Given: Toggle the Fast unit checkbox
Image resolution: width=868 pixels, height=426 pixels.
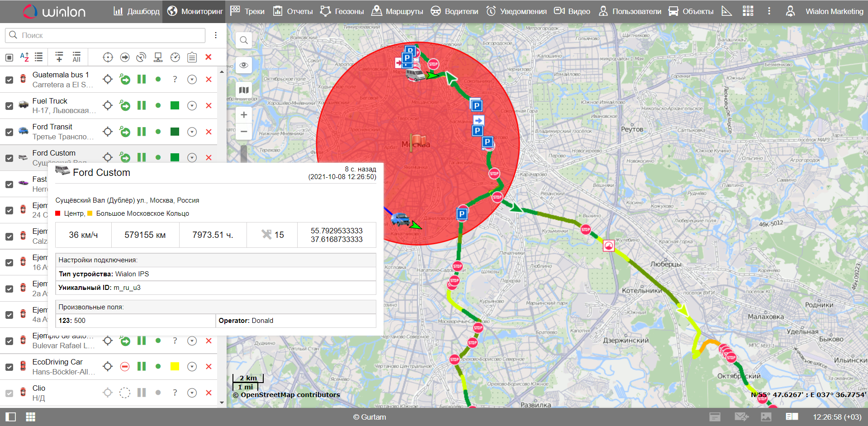Looking at the screenshot, I should 9,185.
